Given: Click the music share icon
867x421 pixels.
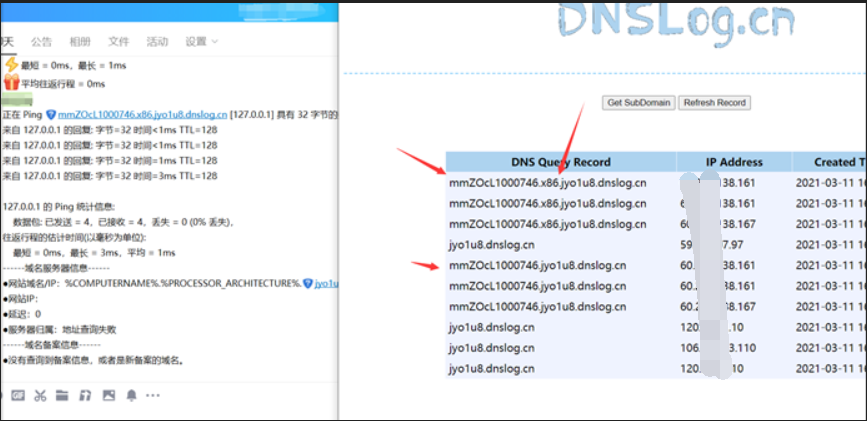Looking at the screenshot, I should click(x=85, y=395).
